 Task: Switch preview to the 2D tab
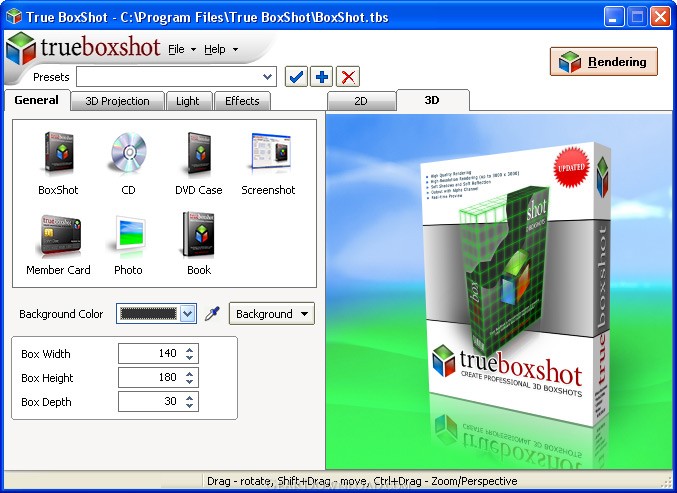(361, 101)
